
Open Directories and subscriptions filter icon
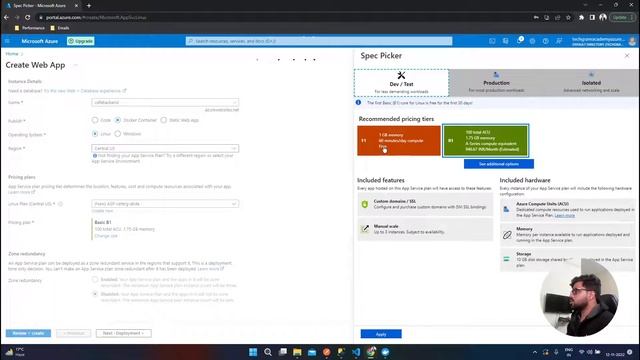[505, 41]
